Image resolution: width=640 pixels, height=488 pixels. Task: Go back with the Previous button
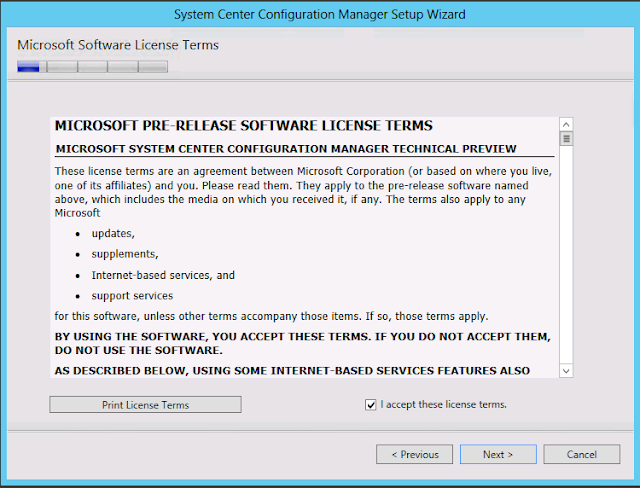click(414, 454)
